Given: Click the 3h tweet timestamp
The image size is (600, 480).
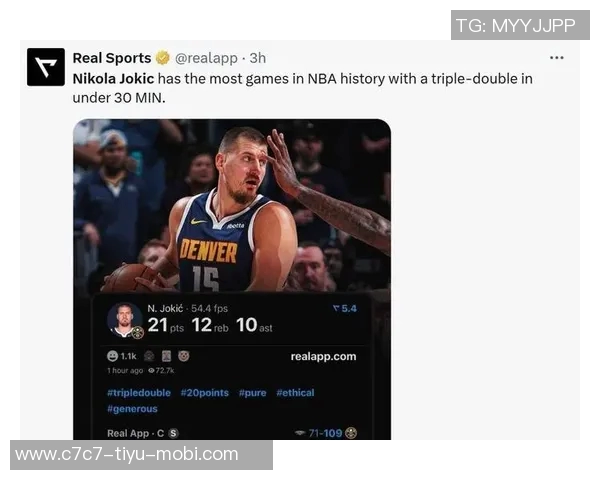Looking at the screenshot, I should click(x=258, y=58).
